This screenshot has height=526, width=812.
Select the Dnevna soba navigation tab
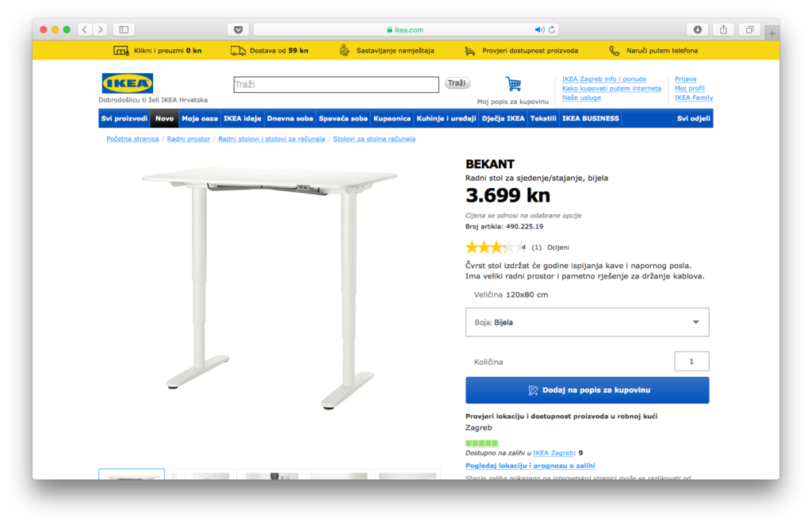(290, 118)
